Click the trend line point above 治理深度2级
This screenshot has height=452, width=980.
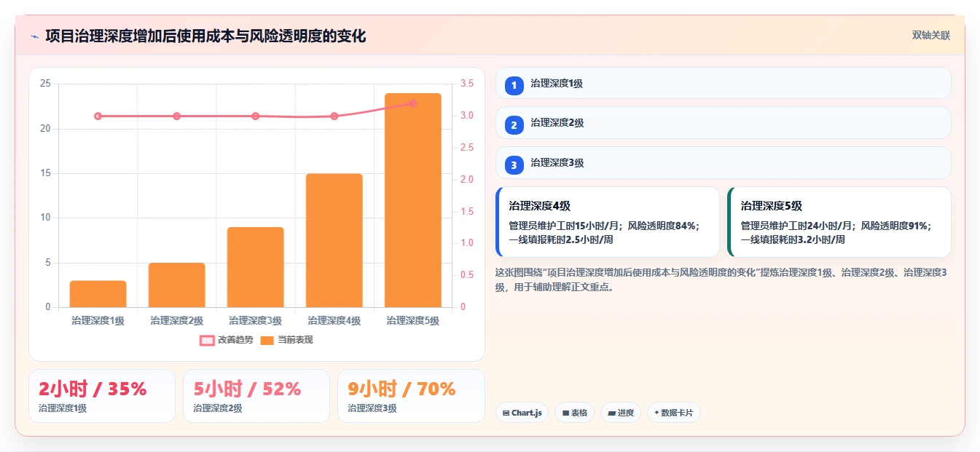177,116
